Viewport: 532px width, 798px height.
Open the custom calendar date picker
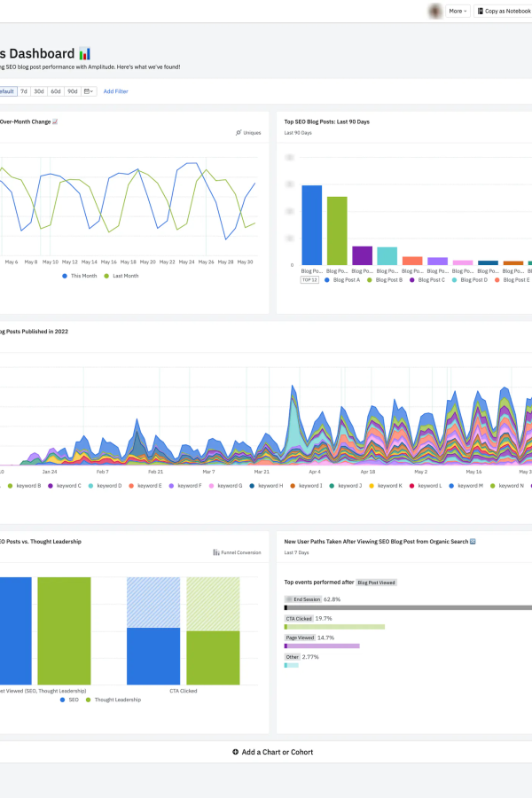pyautogui.click(x=88, y=91)
